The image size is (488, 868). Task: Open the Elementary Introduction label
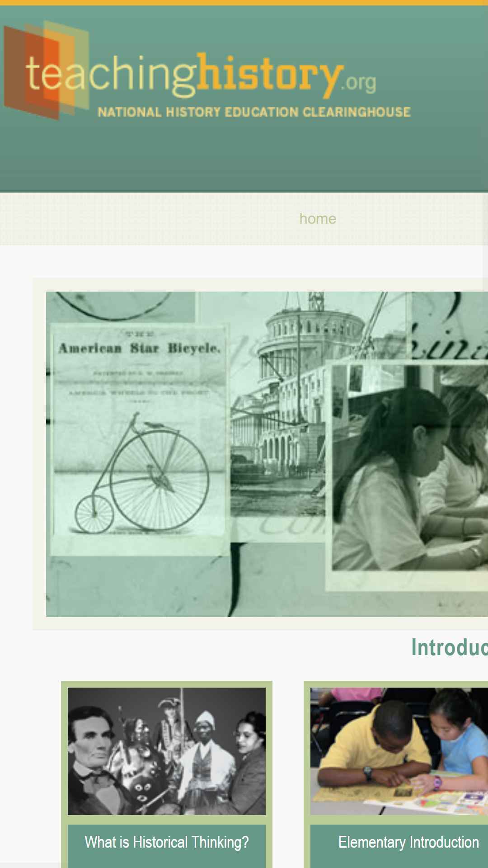click(408, 842)
